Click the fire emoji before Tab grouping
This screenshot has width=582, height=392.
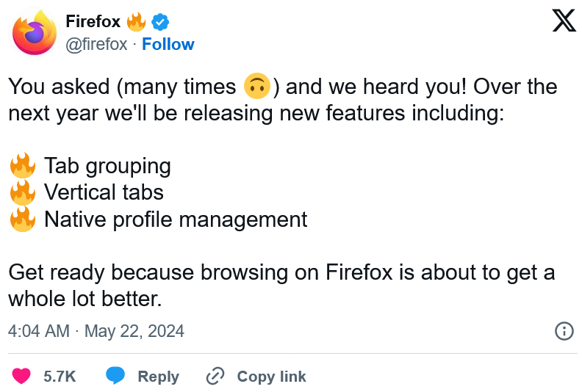(23, 165)
